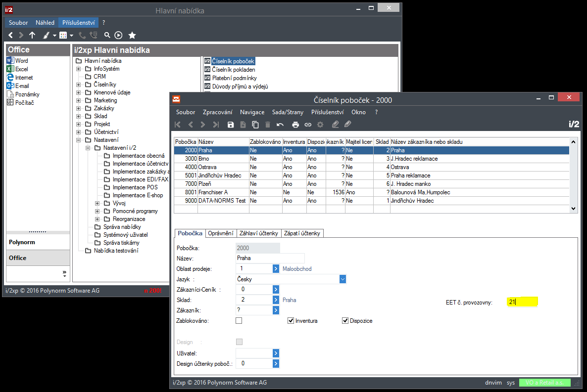Click the color grid icon in main toolbar
This screenshot has width=587, height=392.
pyautogui.click(x=63, y=35)
